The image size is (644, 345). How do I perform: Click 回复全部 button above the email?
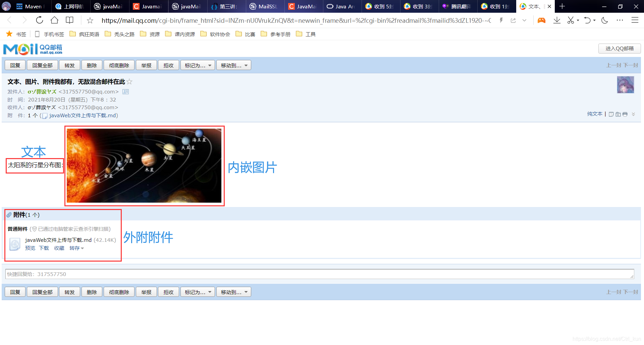point(42,65)
